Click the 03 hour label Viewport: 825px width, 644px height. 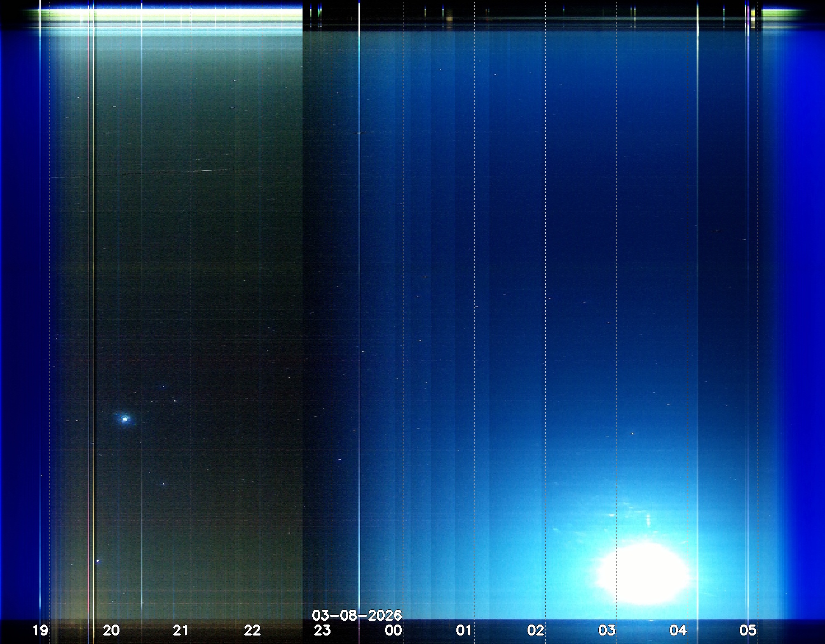click(607, 630)
